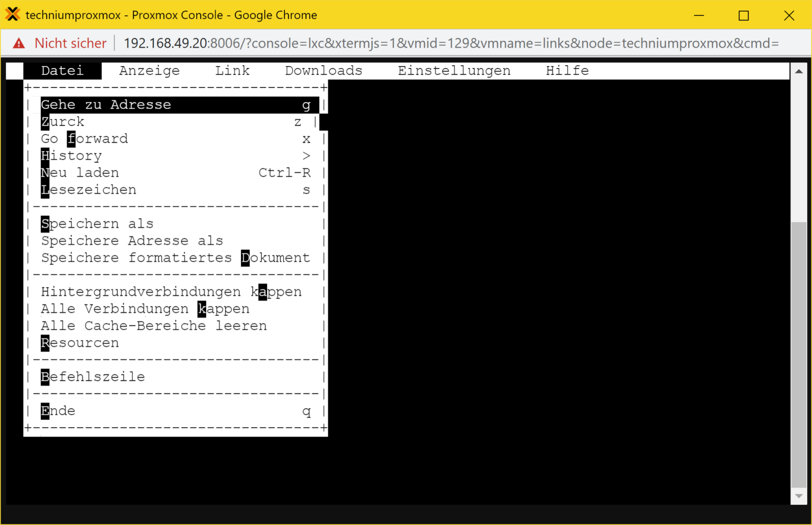The height and width of the screenshot is (525, 812).
Task: Open the Hilfe menu
Action: [567, 71]
